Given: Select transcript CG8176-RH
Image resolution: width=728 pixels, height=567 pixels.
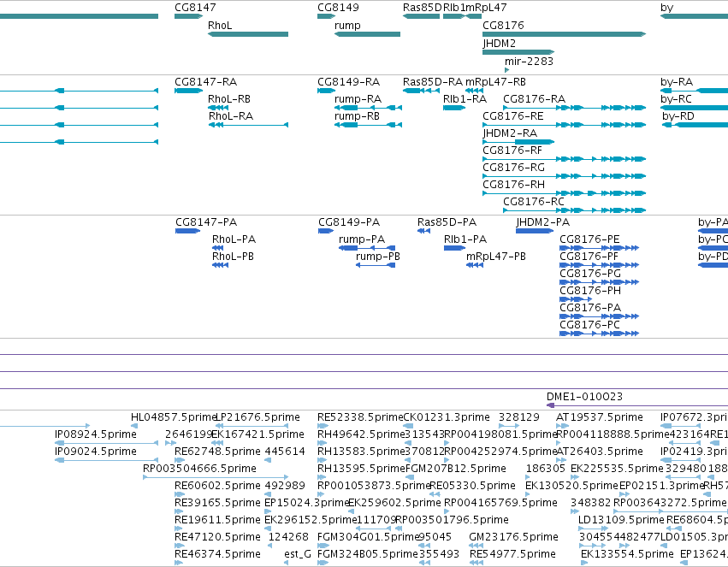Looking at the screenshot, I should [565, 193].
